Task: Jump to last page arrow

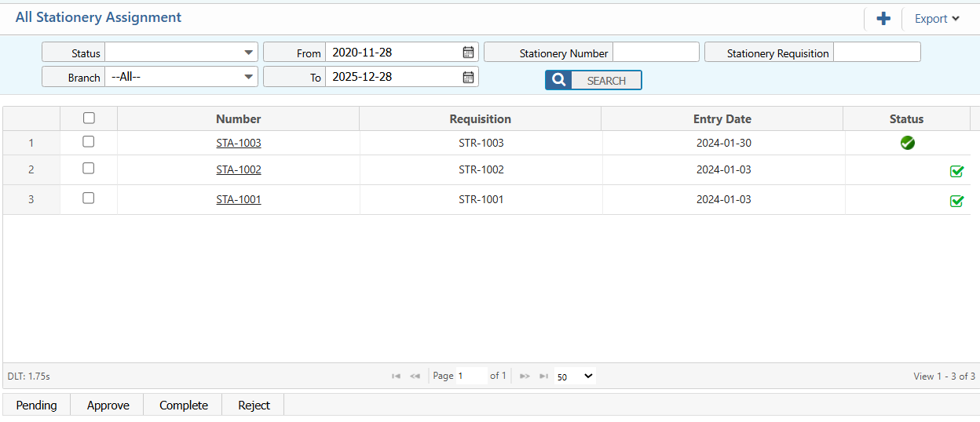Action: tap(543, 377)
